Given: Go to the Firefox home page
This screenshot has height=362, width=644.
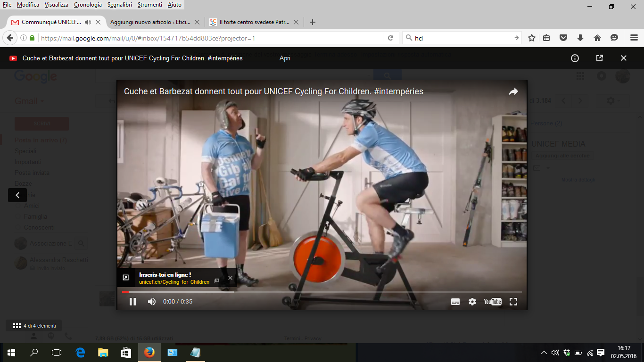Looking at the screenshot, I should 597,38.
